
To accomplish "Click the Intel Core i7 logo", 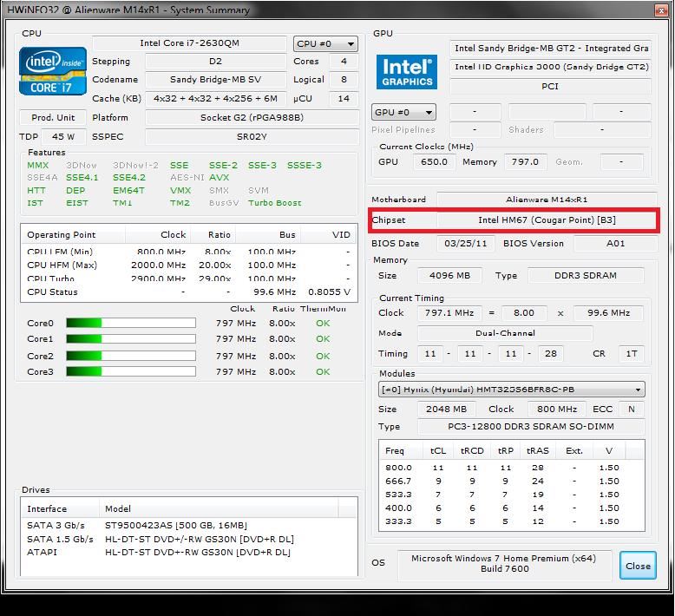I will (x=53, y=71).
